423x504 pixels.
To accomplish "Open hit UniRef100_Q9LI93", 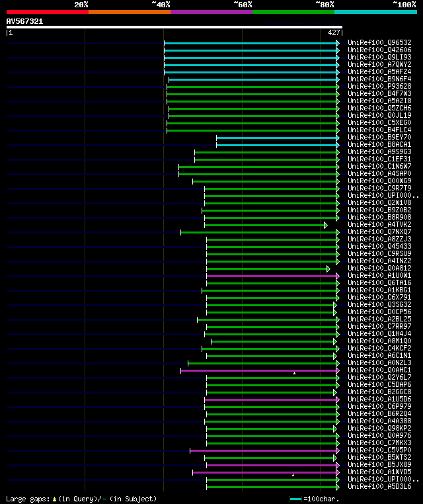I will (x=379, y=57).
